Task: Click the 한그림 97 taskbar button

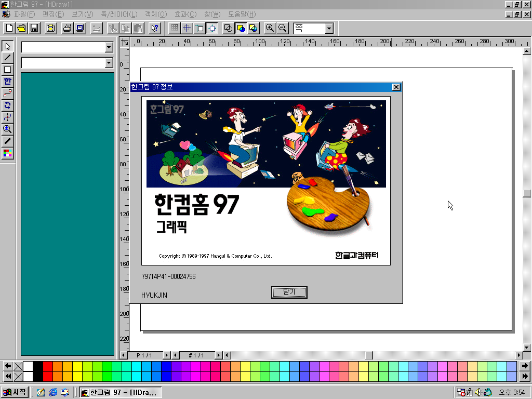Action: [x=121, y=392]
